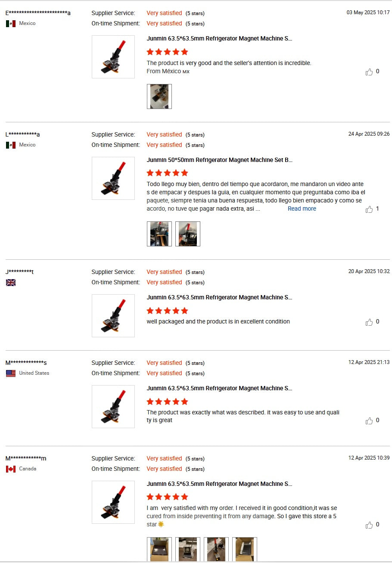Screen dimensions: 392x563
Task: Open the review photo in the 03 May review
Action: click(x=159, y=96)
